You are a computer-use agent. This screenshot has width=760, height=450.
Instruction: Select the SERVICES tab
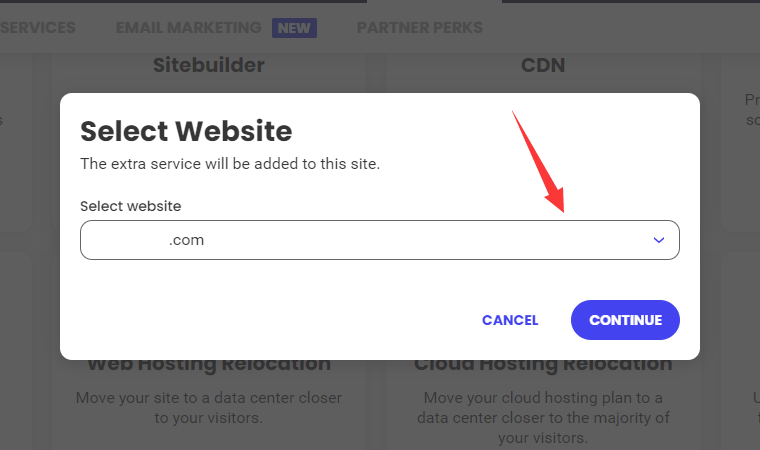[x=38, y=28]
